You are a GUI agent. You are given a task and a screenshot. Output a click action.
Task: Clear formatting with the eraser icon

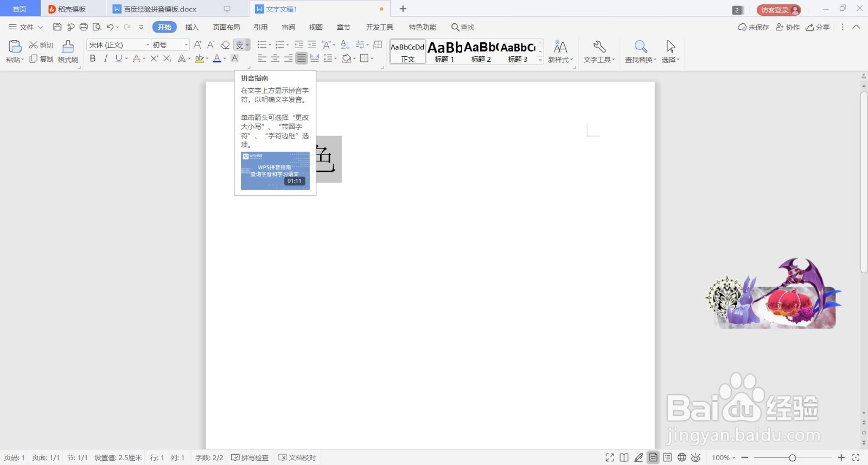225,45
